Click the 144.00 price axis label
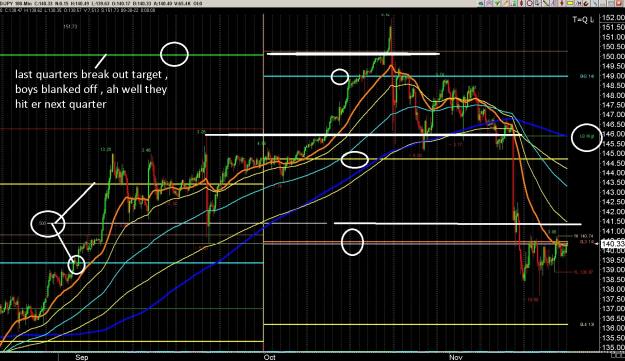 pyautogui.click(x=614, y=173)
